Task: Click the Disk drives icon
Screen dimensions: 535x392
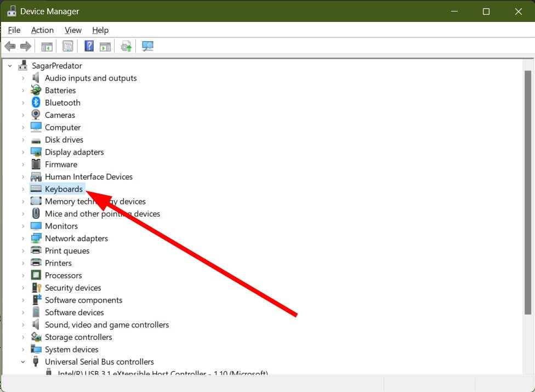Action: 36,140
